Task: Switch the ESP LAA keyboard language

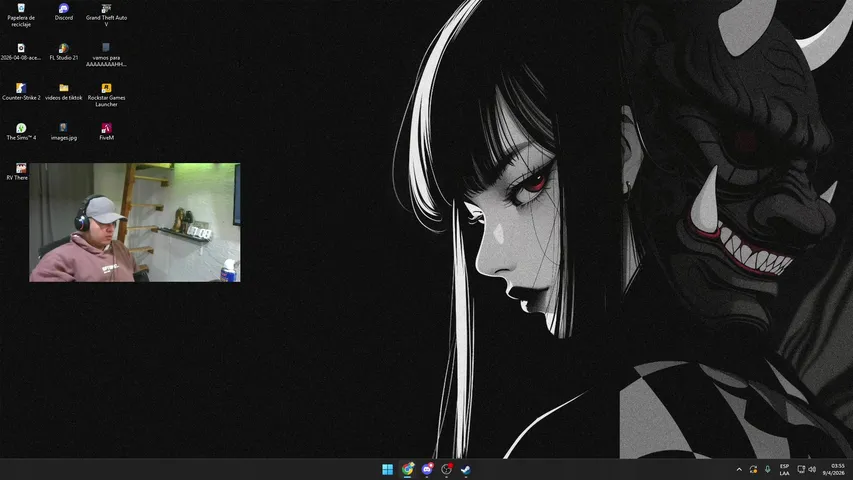Action: point(784,469)
